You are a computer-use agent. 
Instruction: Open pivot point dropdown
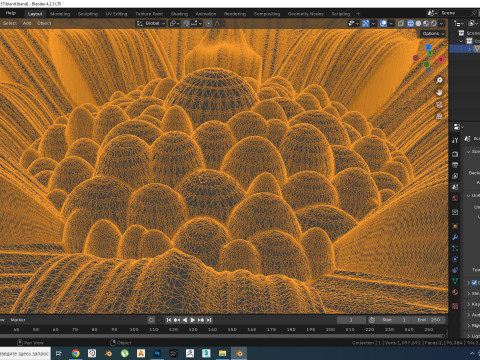(174, 23)
